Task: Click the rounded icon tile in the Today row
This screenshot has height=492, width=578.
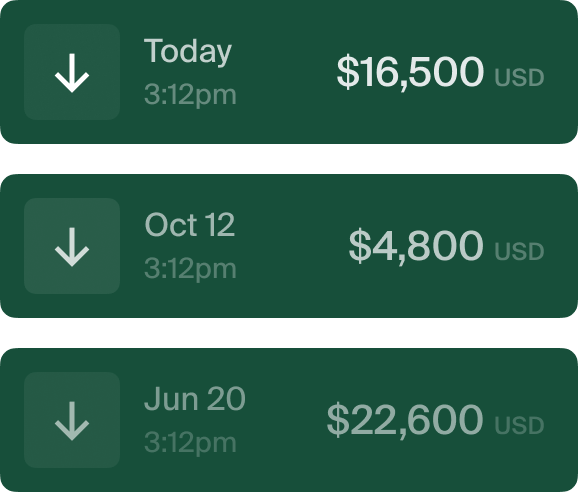Action: (72, 72)
